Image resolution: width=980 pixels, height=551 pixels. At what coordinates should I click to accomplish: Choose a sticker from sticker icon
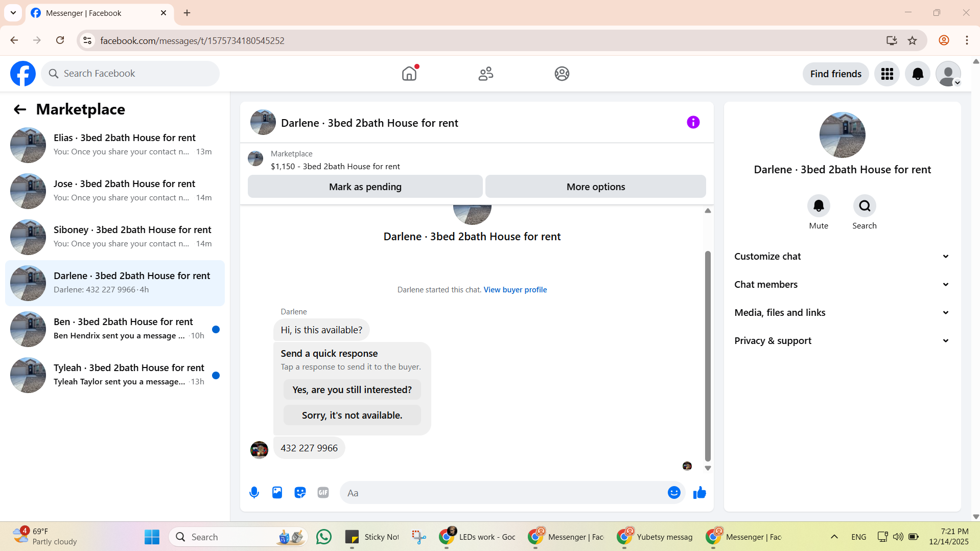point(300,493)
